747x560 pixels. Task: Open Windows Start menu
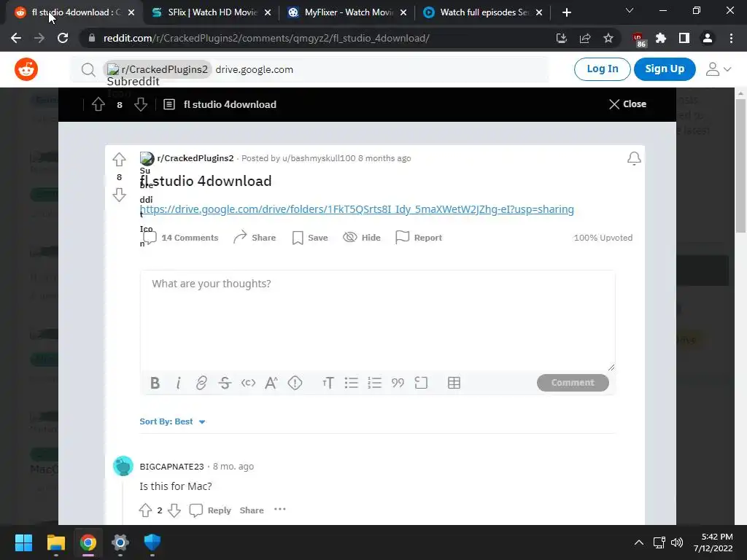[x=23, y=542]
